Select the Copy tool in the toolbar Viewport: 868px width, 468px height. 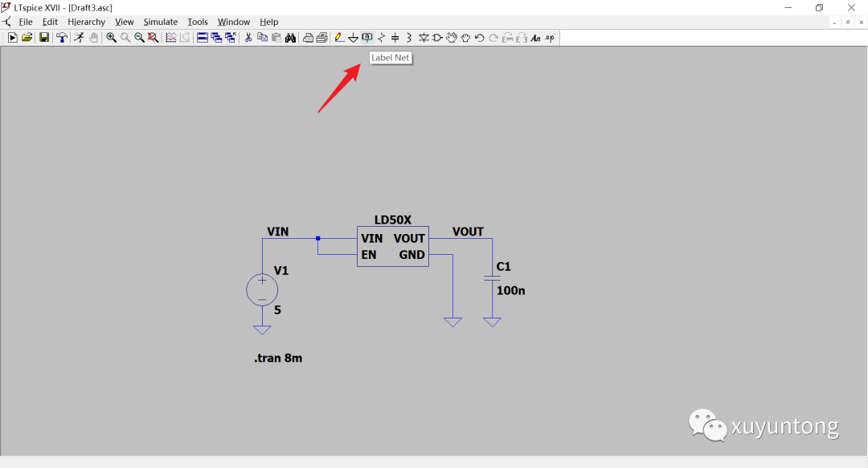tap(262, 38)
